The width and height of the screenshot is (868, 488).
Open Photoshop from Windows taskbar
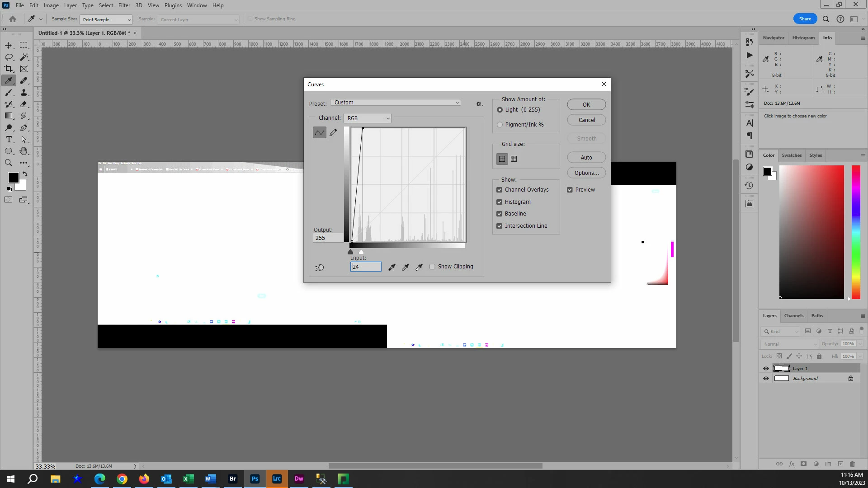[x=255, y=479]
